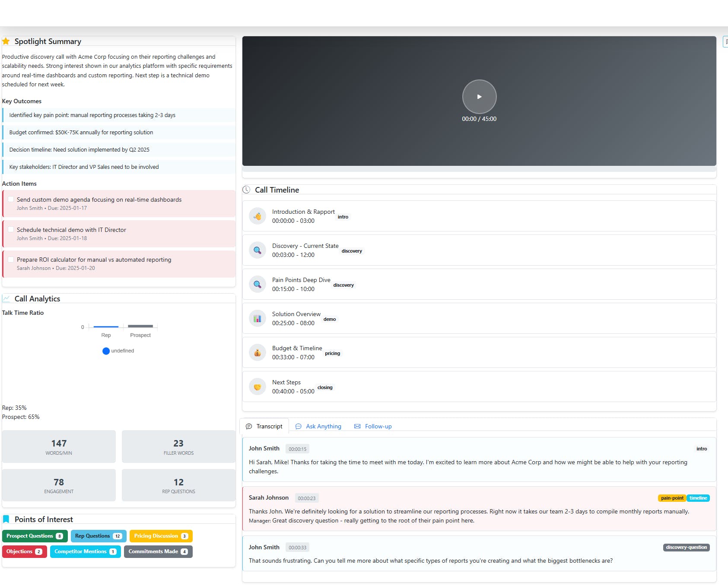Click the blue 'undefined' legend marker in chart
The width and height of the screenshot is (728, 586).
106,351
